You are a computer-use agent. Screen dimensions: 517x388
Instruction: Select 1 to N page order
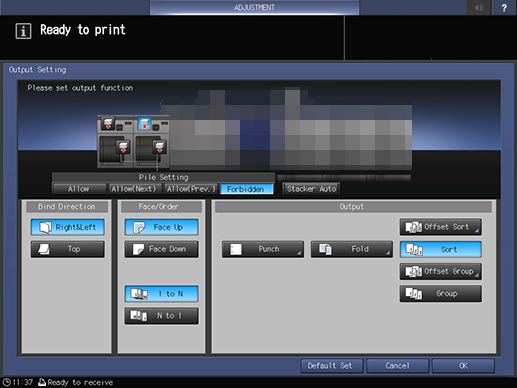(162, 294)
